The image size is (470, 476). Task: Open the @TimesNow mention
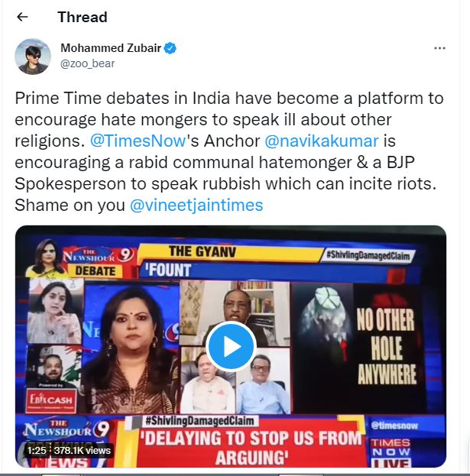[138, 141]
